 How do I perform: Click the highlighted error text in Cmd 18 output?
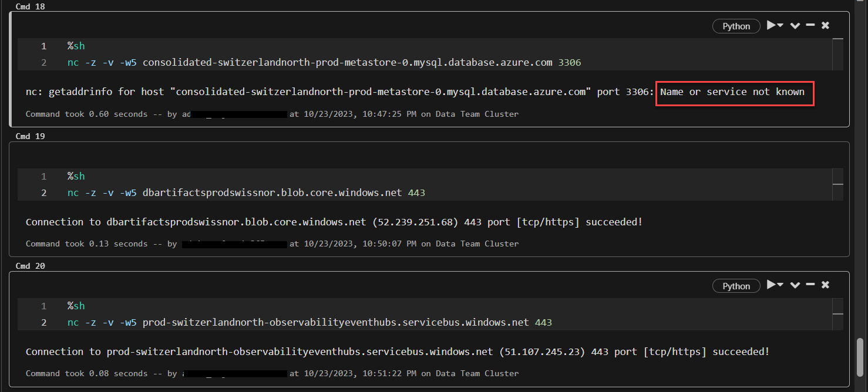(x=734, y=92)
